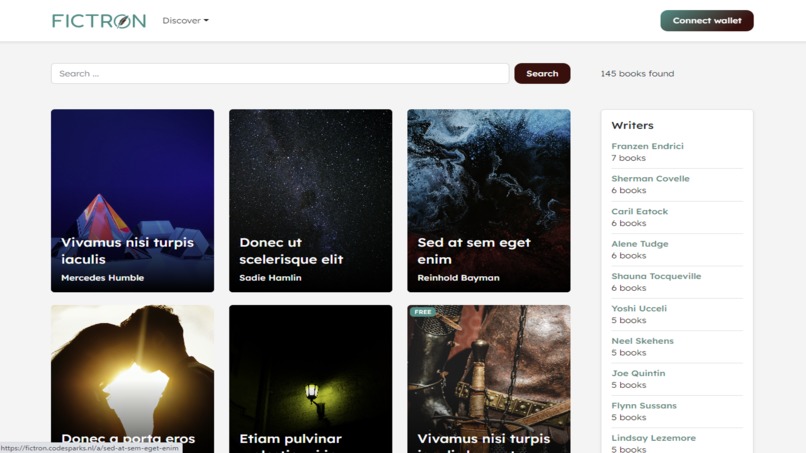Click 5 books under Flynn Sussans

628,418
